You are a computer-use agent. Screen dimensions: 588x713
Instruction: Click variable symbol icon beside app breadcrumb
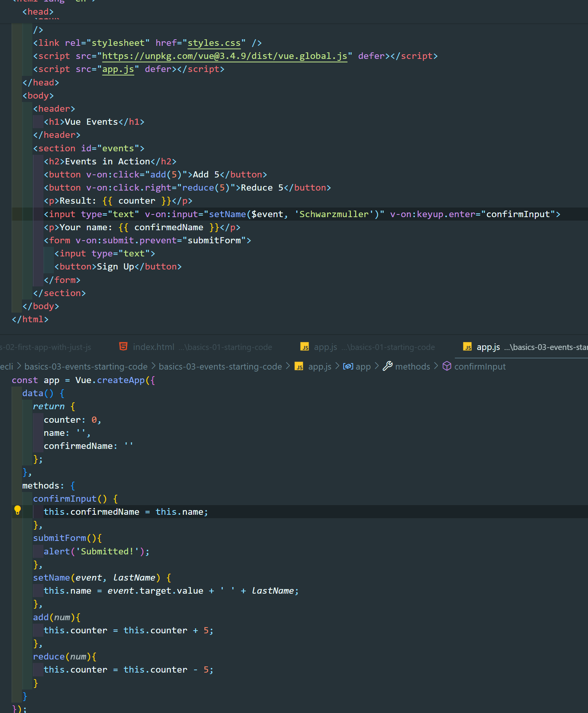pos(348,366)
